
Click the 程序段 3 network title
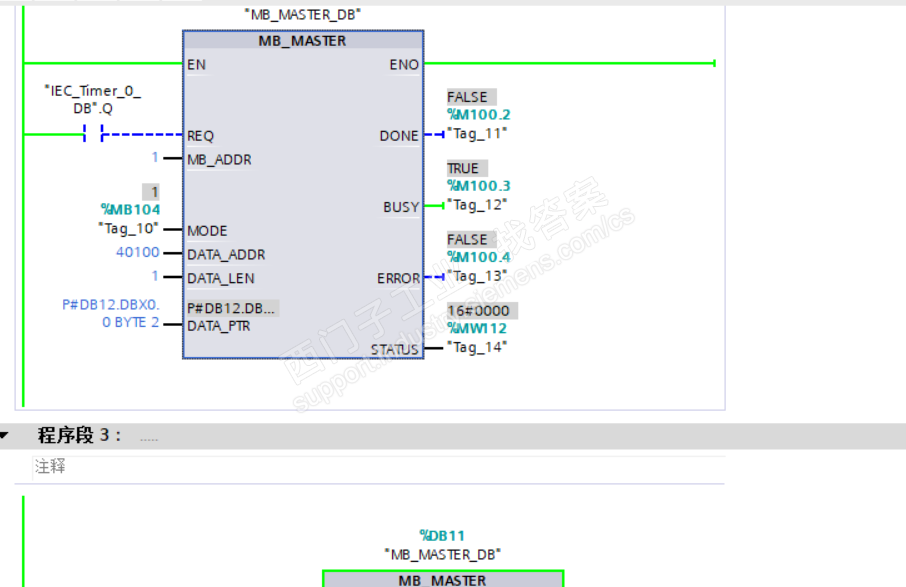point(80,435)
